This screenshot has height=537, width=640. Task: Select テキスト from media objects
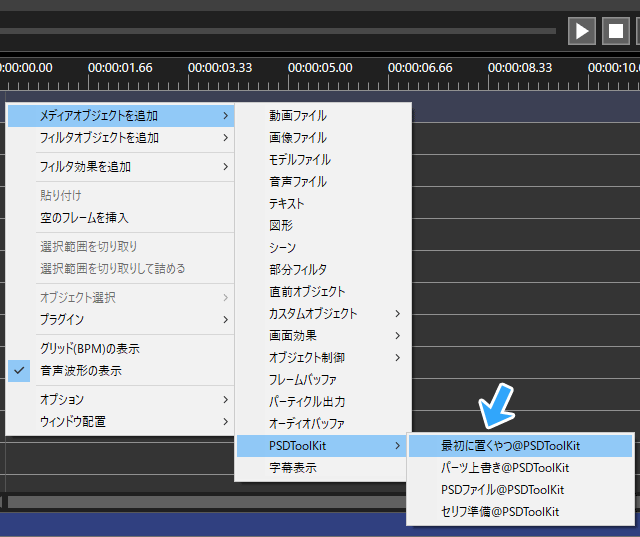coord(287,204)
